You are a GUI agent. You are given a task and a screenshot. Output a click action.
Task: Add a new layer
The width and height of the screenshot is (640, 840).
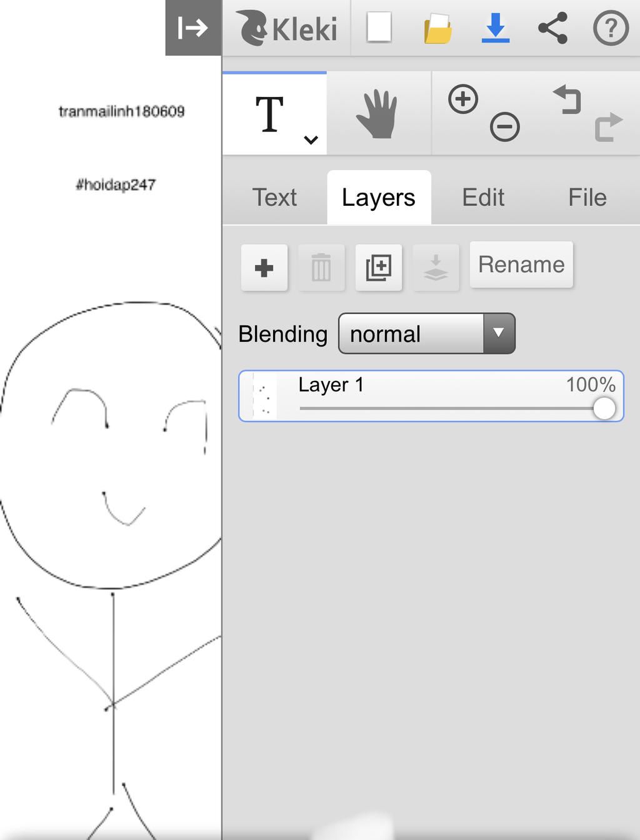click(x=264, y=268)
